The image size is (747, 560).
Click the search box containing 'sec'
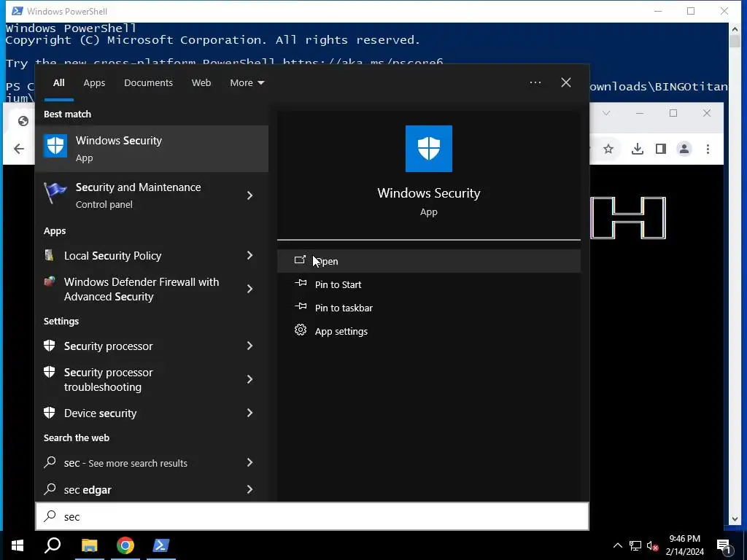click(x=312, y=516)
